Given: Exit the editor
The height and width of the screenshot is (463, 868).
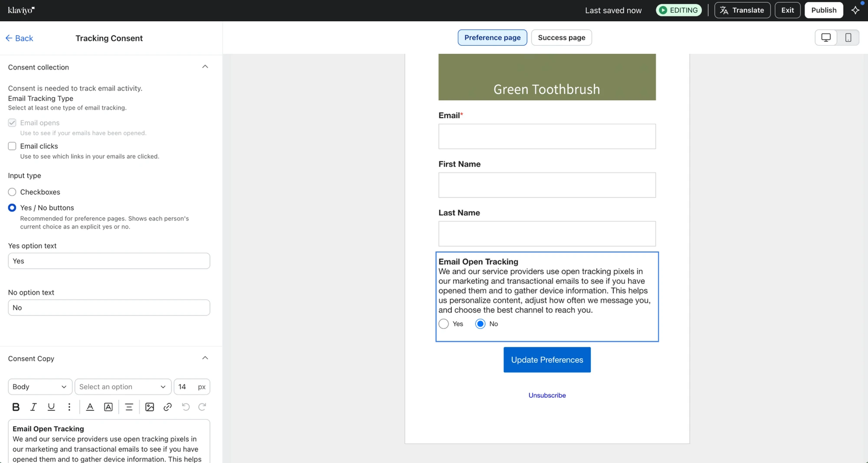Looking at the screenshot, I should [788, 10].
